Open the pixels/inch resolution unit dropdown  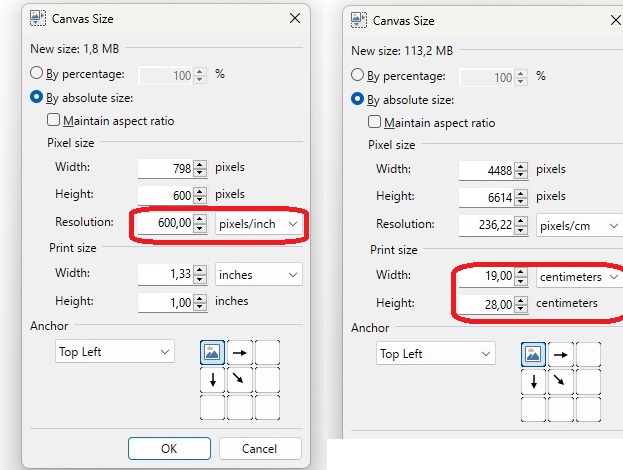point(259,224)
